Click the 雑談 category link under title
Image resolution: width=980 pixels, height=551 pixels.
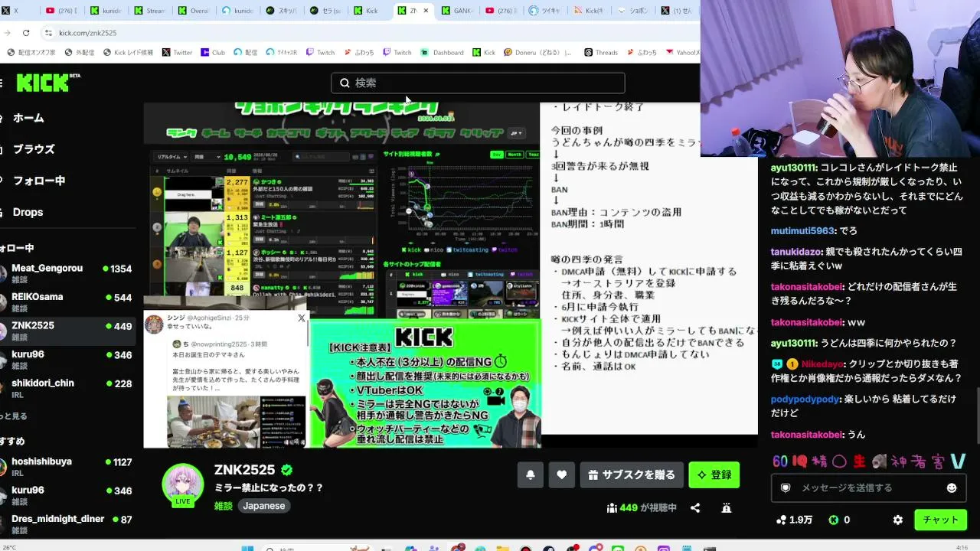click(223, 506)
